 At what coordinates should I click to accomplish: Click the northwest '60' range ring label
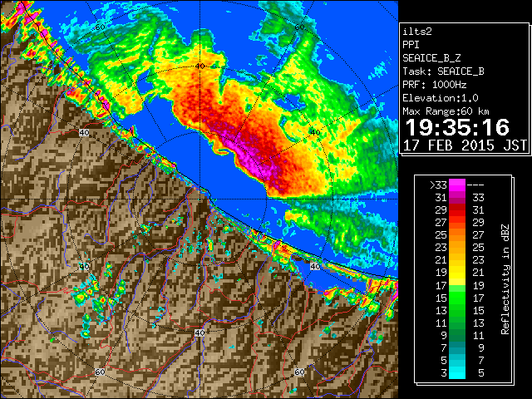(x=100, y=27)
